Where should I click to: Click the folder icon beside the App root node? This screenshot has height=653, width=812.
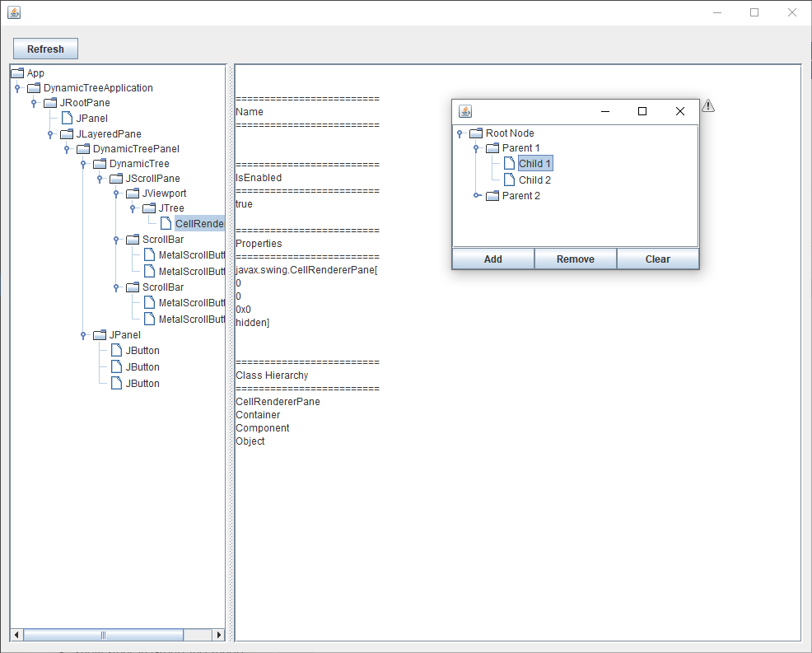click(x=16, y=72)
